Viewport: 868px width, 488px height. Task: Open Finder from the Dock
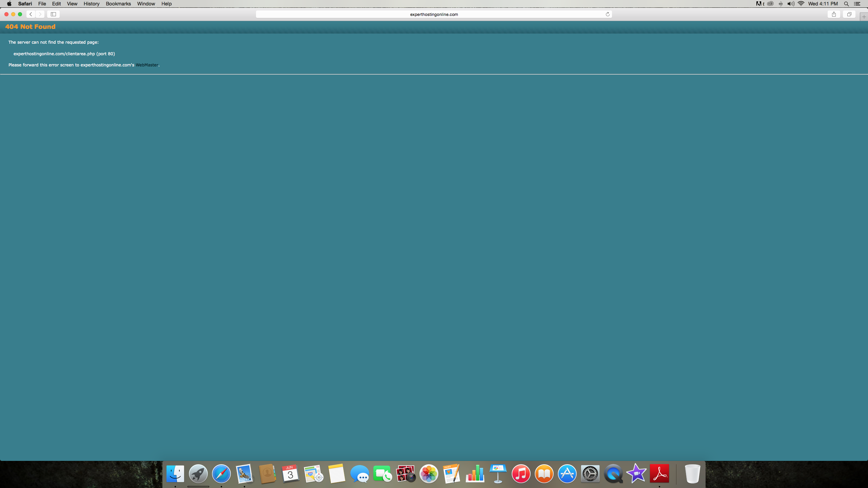(175, 473)
